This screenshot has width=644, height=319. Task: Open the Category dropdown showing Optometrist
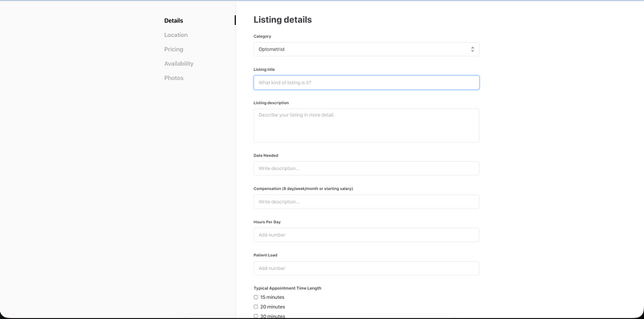(x=366, y=49)
